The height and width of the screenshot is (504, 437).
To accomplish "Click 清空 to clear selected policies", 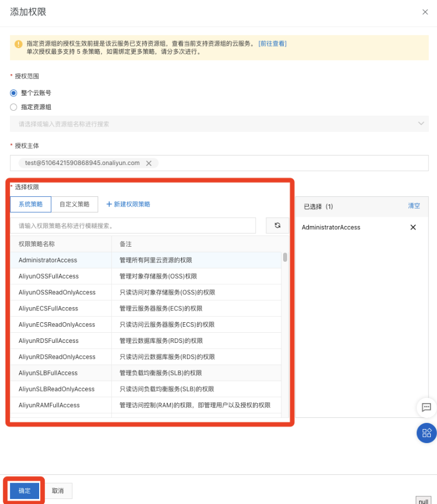I will (413, 206).
